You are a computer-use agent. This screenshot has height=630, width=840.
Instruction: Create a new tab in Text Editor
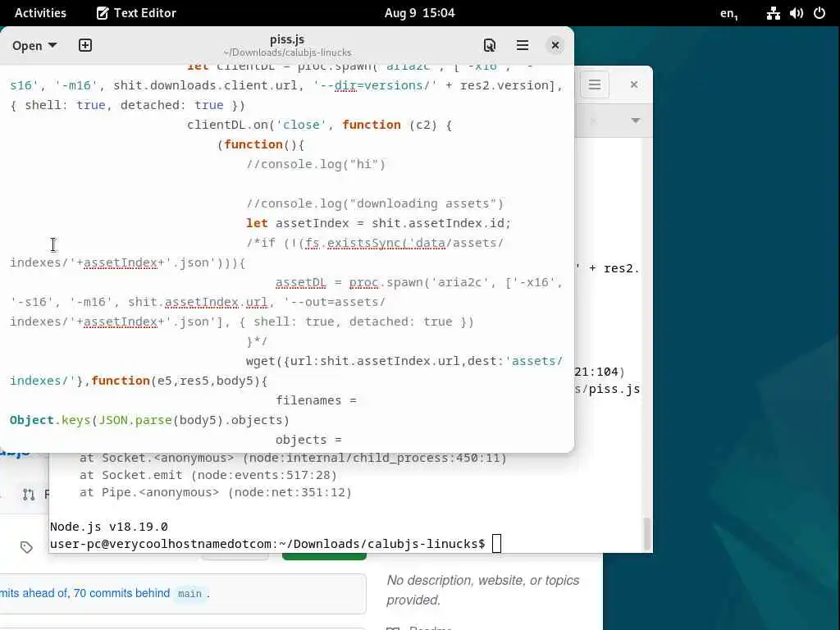(x=85, y=46)
